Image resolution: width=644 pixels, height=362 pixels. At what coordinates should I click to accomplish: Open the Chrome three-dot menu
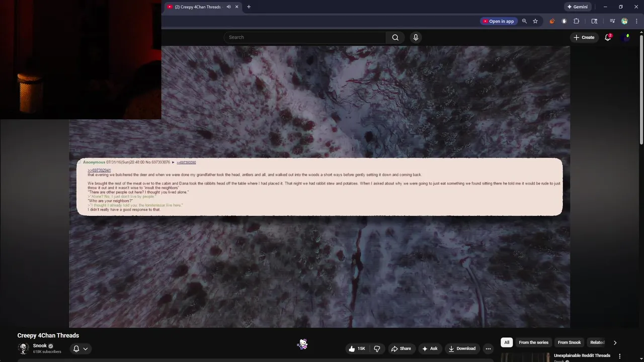637,21
